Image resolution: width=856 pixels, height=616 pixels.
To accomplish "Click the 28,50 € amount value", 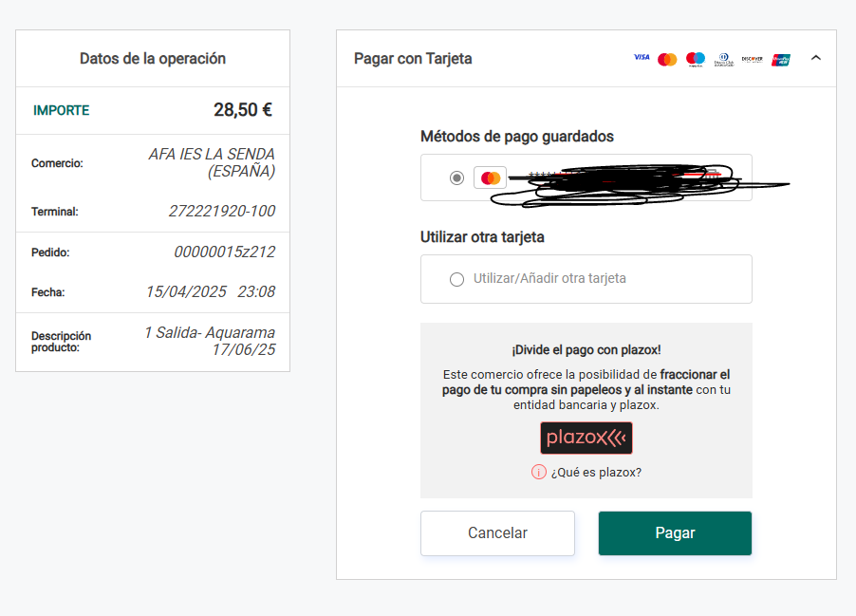I will (x=243, y=110).
